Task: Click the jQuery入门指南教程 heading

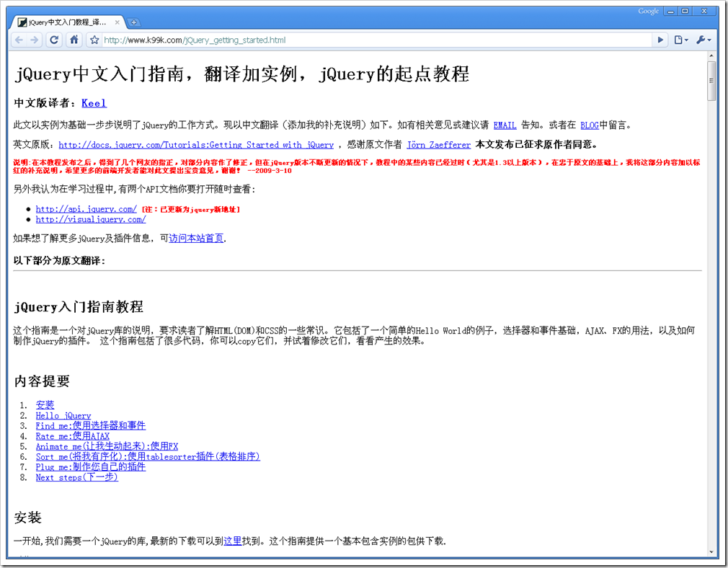Action: pyautogui.click(x=79, y=307)
